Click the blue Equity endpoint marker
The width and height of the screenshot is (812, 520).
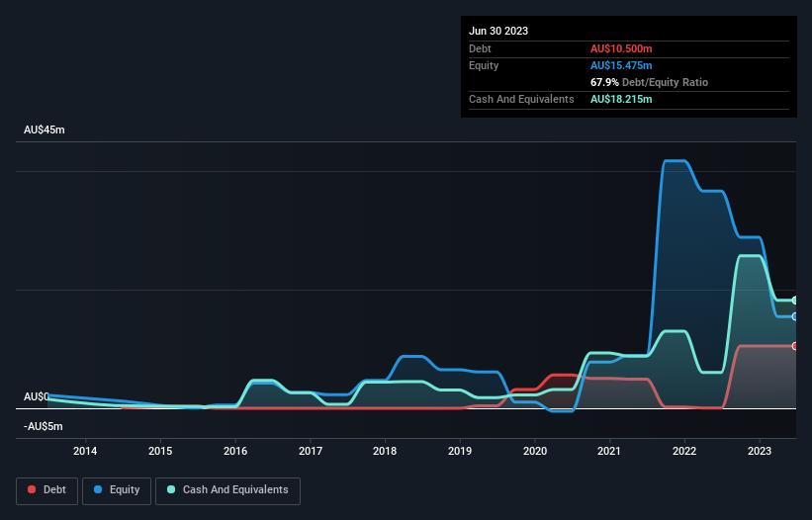point(794,316)
